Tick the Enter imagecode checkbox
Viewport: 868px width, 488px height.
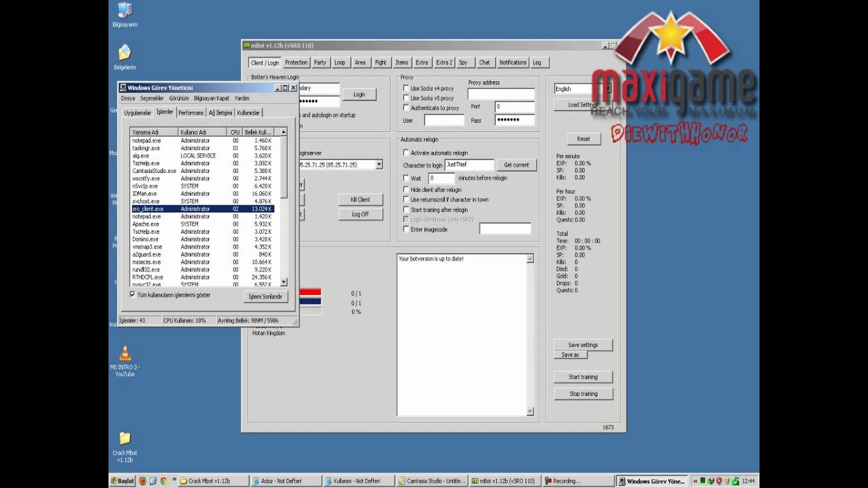(x=406, y=230)
